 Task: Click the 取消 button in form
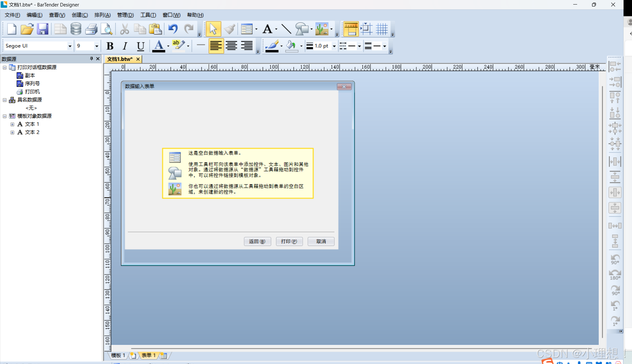pyautogui.click(x=321, y=241)
